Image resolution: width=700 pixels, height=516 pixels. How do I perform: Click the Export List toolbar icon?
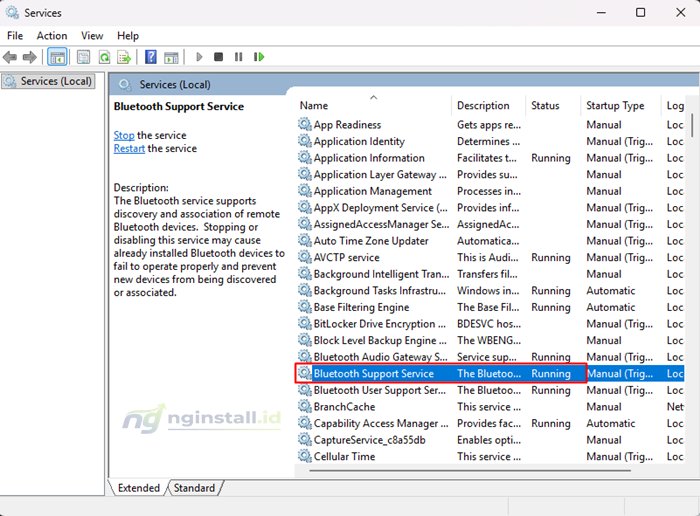(124, 57)
